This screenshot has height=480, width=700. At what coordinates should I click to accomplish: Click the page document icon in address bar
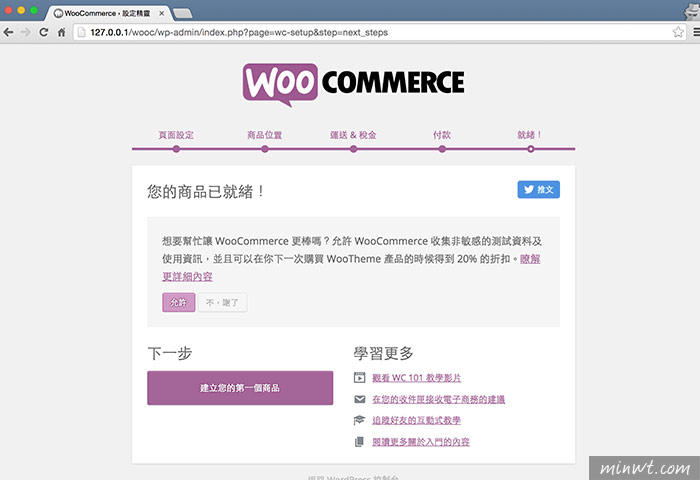pos(81,32)
